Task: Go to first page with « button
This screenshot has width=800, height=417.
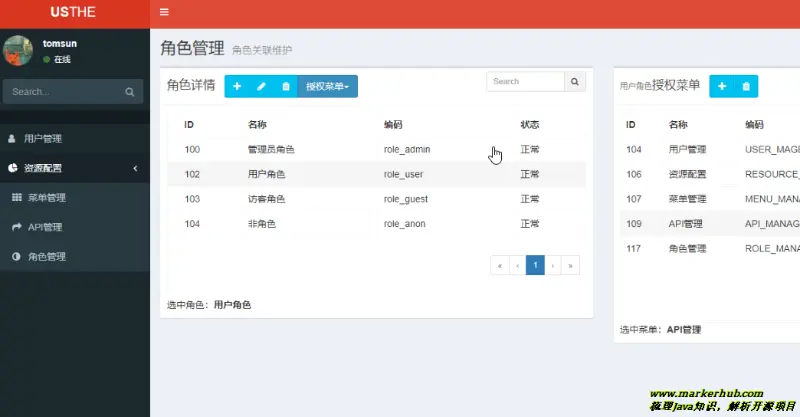Action: click(x=500, y=265)
